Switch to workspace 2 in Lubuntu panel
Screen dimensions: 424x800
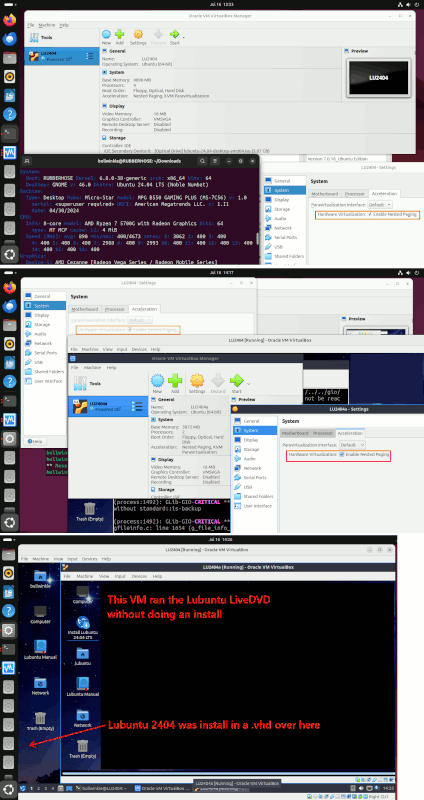[39, 788]
